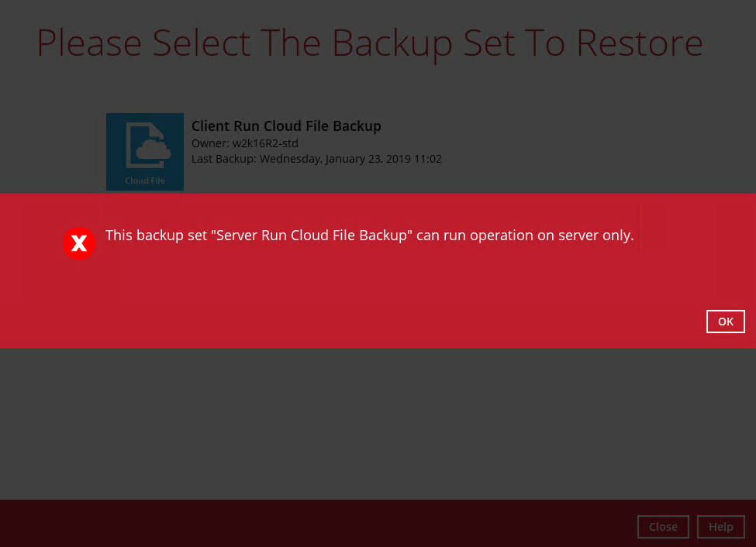
Task: Click the cloud glyph on the blue tile
Action: [x=147, y=147]
